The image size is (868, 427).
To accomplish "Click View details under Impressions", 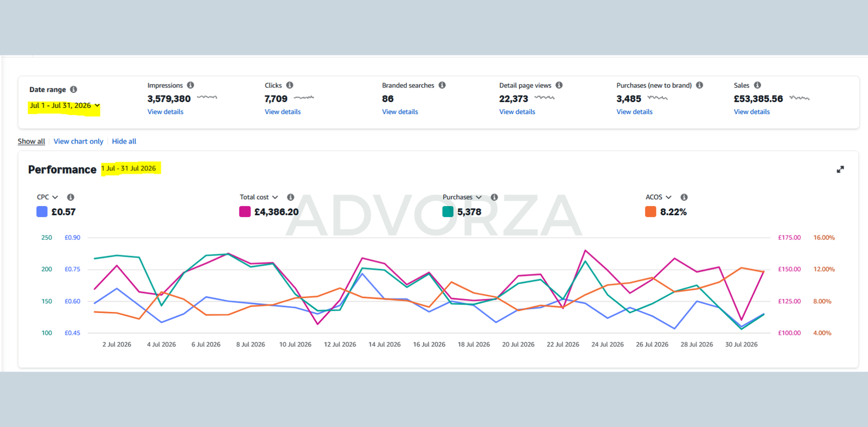I will [165, 112].
